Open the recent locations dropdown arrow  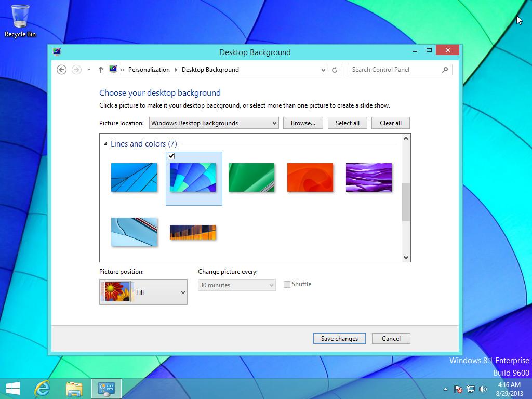click(x=89, y=70)
